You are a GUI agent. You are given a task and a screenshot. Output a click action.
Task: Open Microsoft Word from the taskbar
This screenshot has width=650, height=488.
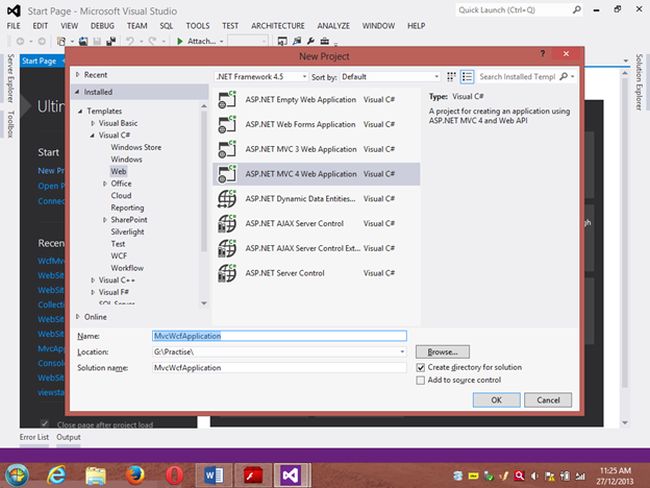[214, 475]
